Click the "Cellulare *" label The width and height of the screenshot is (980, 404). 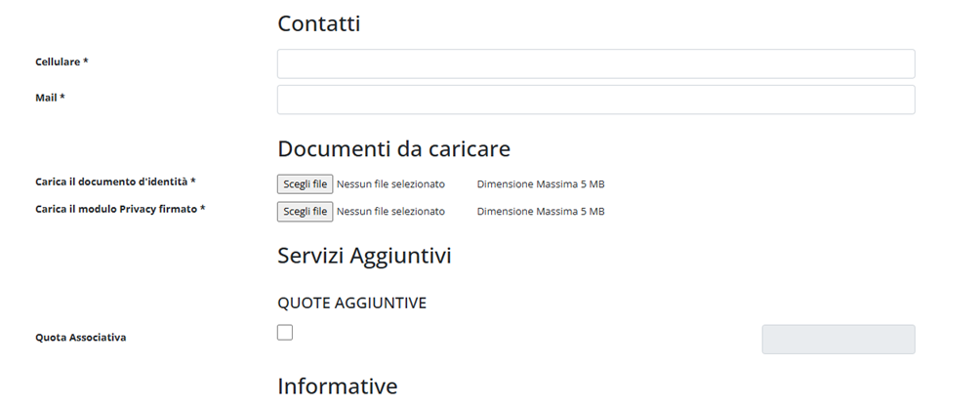[61, 61]
